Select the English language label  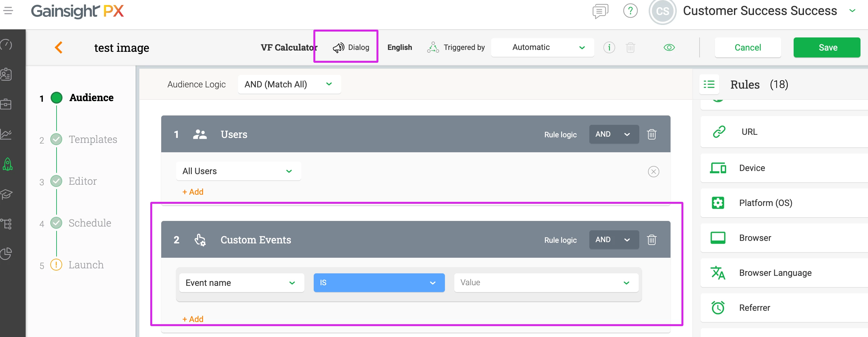(x=400, y=47)
